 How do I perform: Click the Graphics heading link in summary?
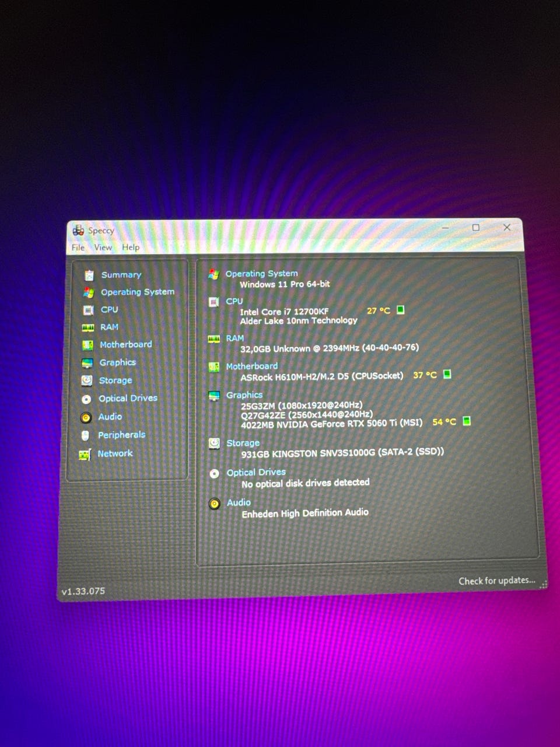point(244,395)
